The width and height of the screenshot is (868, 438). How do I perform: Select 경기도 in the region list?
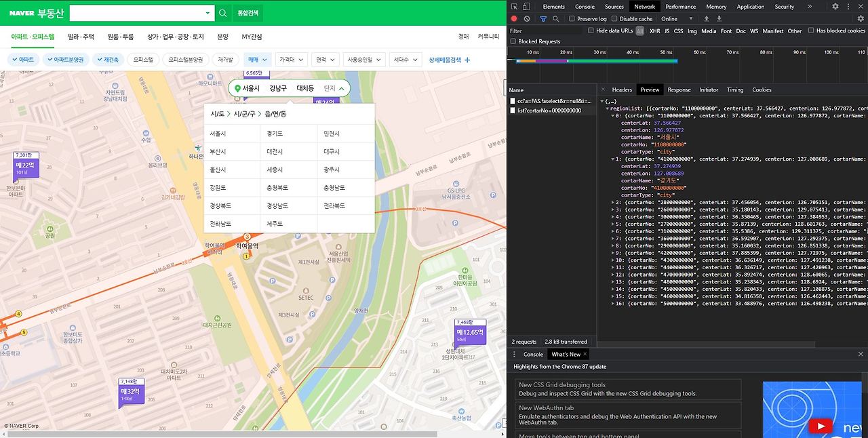(275, 134)
